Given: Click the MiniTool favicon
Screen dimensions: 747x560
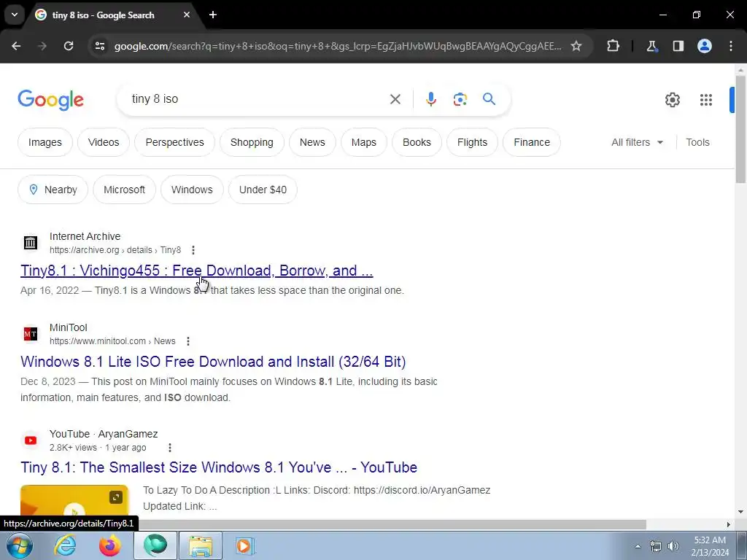Looking at the screenshot, I should pyautogui.click(x=31, y=334).
